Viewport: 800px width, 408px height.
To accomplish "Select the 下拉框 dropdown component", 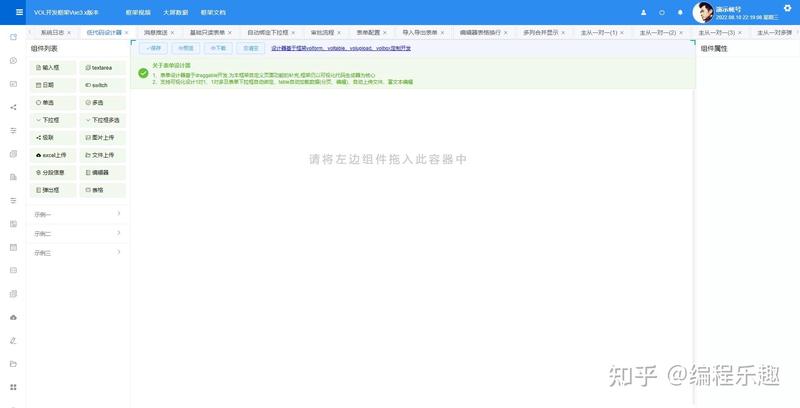I will pyautogui.click(x=53, y=120).
